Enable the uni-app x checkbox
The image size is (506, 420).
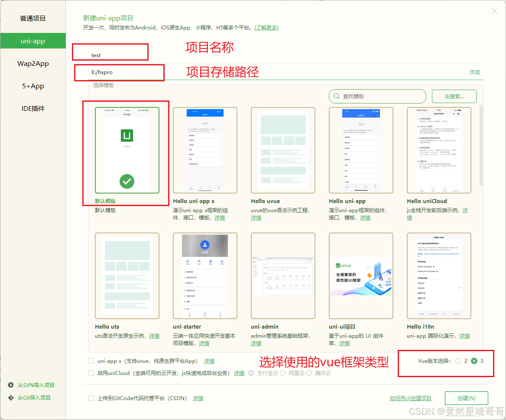pyautogui.click(x=91, y=361)
